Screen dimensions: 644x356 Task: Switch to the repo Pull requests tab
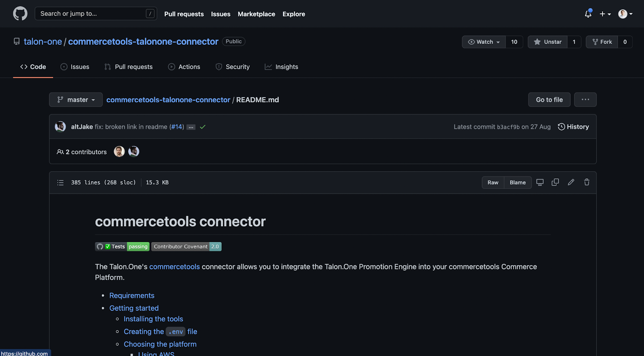coord(128,67)
